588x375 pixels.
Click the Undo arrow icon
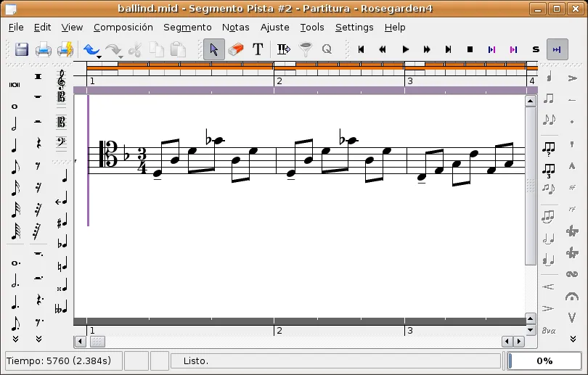[91, 49]
